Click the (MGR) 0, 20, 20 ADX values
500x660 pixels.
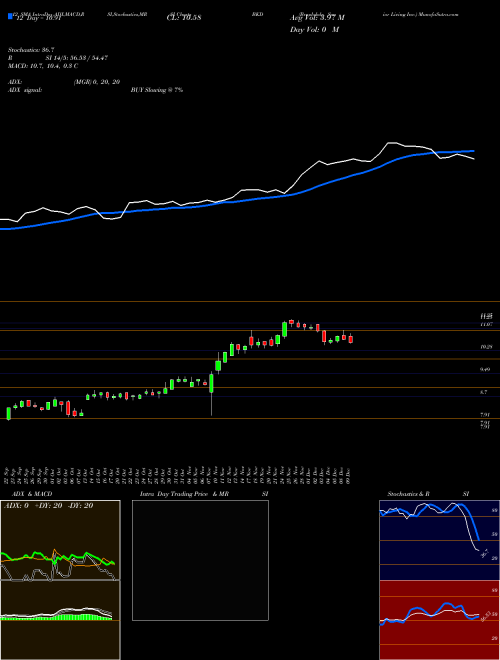pos(96,82)
